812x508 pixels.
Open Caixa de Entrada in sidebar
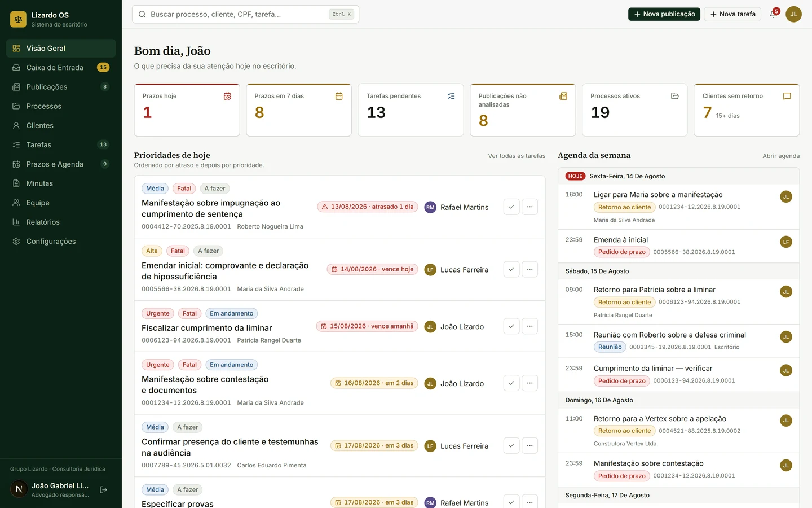tap(61, 67)
